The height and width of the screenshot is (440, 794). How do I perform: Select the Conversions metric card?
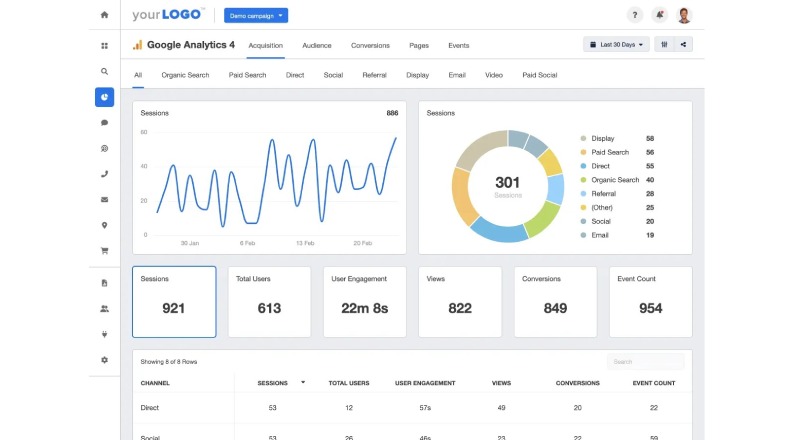point(555,301)
